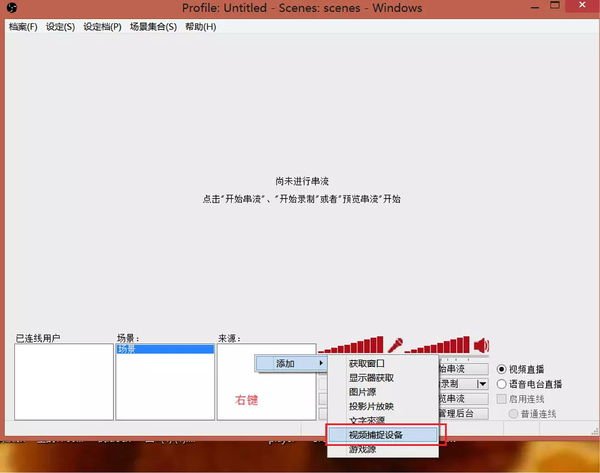
Task: Open the 设定(S) menu
Action: (60, 27)
